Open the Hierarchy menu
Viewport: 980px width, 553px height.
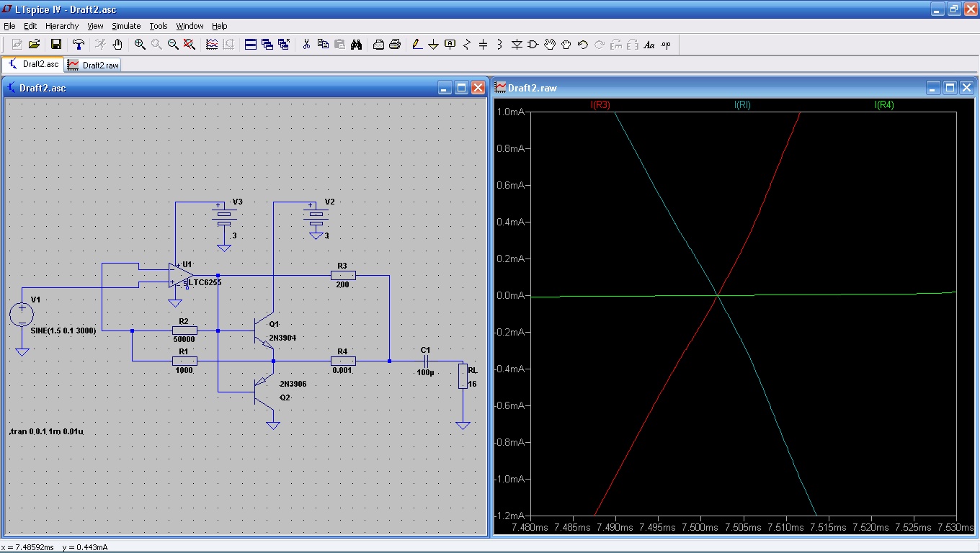click(62, 26)
